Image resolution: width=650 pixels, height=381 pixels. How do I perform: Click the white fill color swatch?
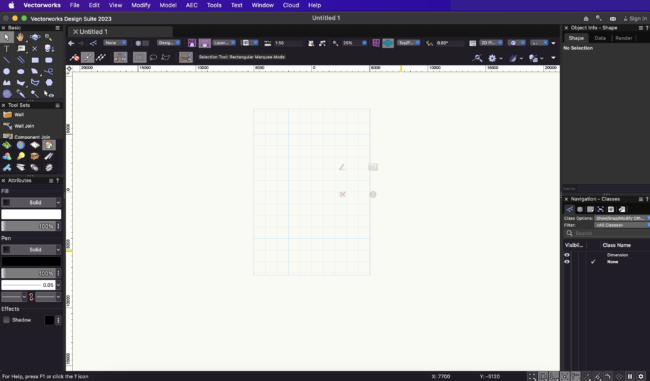coord(31,214)
